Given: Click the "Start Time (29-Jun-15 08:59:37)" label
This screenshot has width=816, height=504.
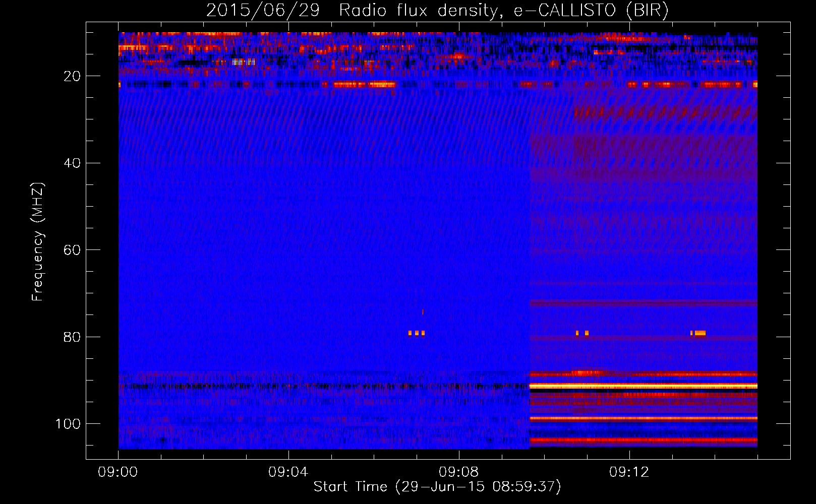Looking at the screenshot, I should [437, 487].
